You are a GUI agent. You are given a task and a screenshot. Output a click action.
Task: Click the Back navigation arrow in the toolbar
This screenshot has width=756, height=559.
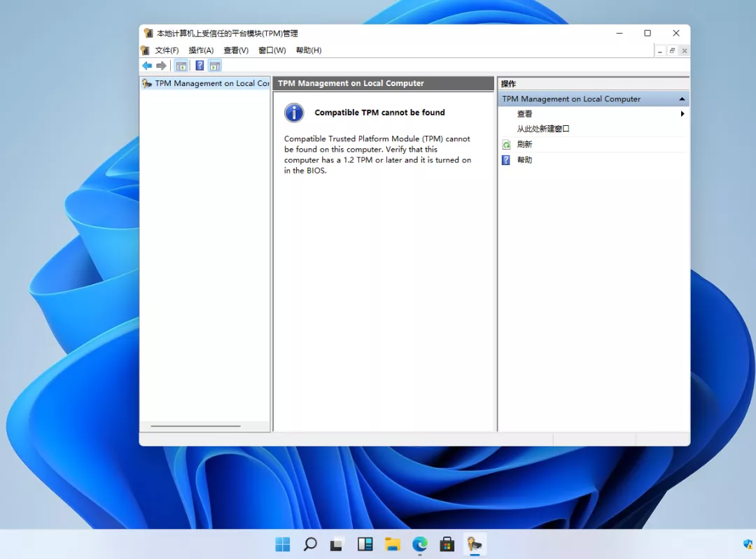point(148,65)
